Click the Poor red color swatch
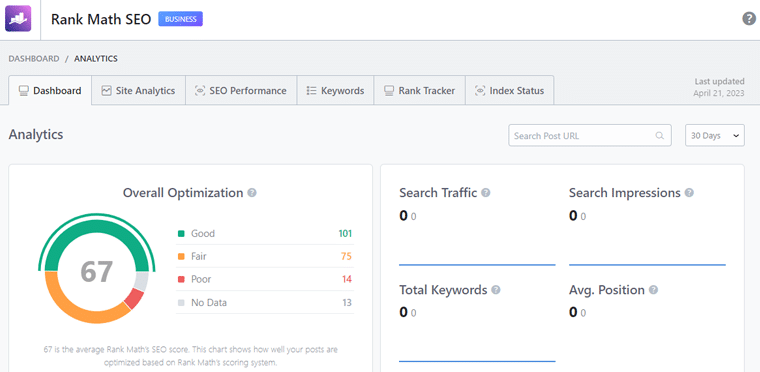This screenshot has width=760, height=372. (x=181, y=279)
